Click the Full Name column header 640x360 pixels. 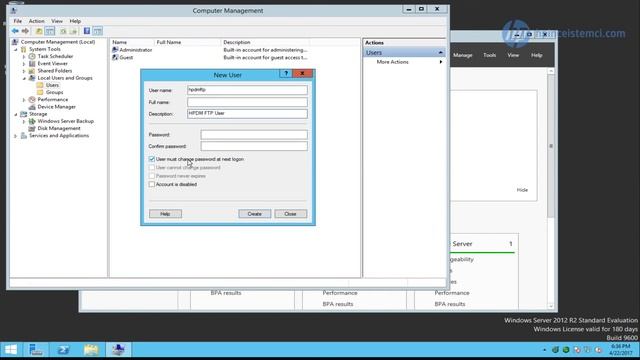pyautogui.click(x=187, y=42)
